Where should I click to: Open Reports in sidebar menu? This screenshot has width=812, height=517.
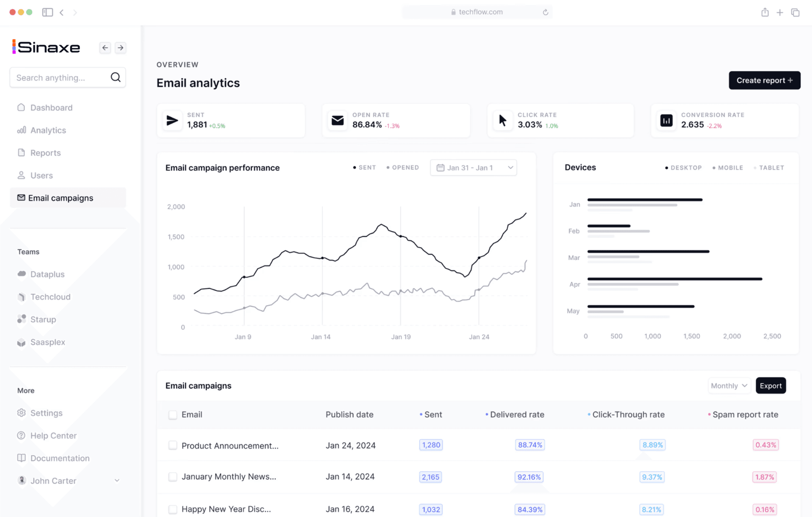click(x=45, y=153)
